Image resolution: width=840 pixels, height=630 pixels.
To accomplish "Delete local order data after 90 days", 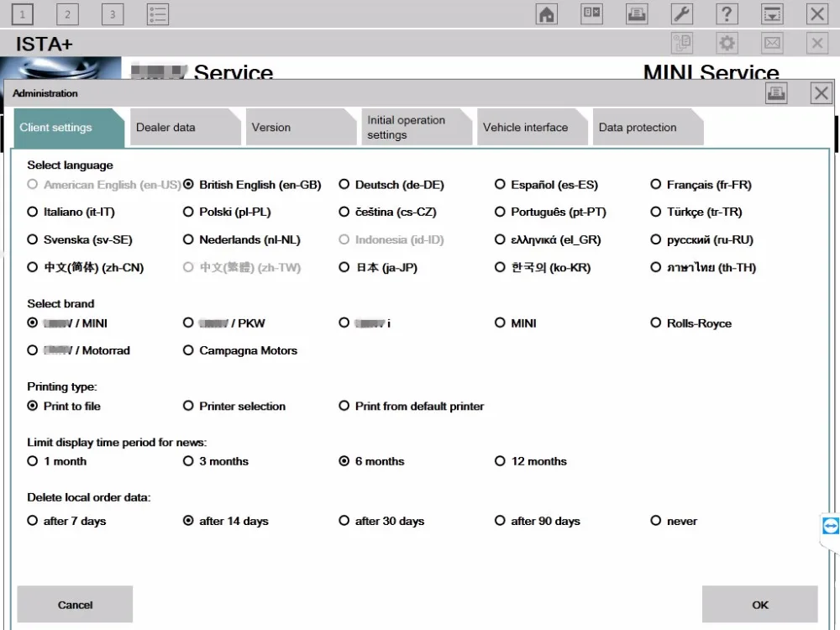I will click(538, 521).
